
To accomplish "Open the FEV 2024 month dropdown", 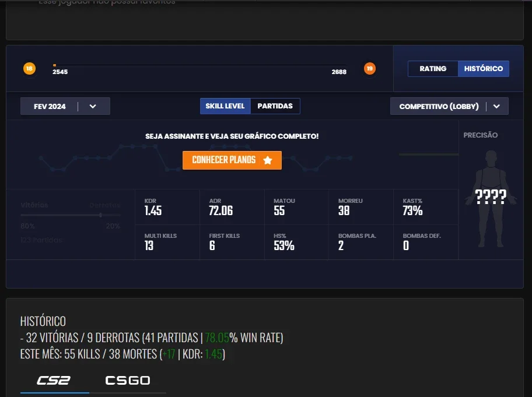I will [65, 106].
